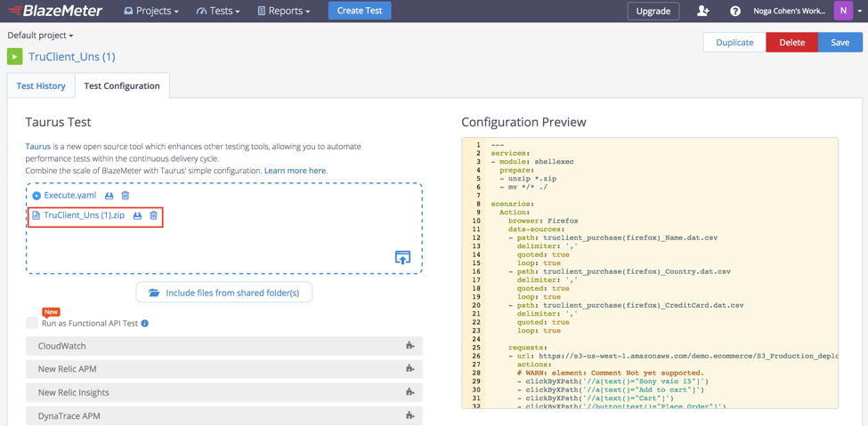868x426 pixels.
Task: Click the purple N user avatar
Action: [x=842, y=11]
